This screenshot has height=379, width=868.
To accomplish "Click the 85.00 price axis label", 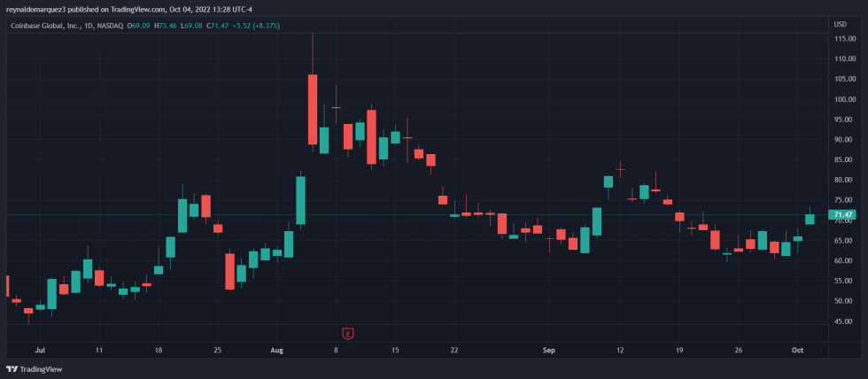I will [x=843, y=160].
